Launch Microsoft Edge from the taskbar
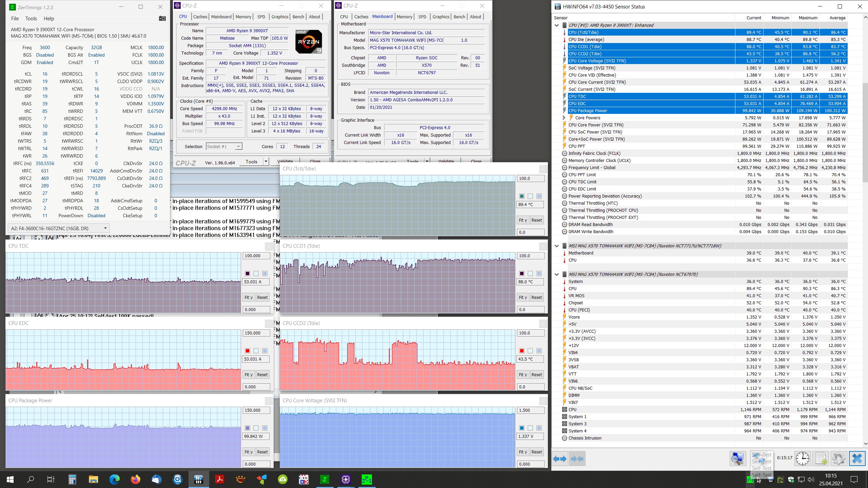 pos(115,480)
